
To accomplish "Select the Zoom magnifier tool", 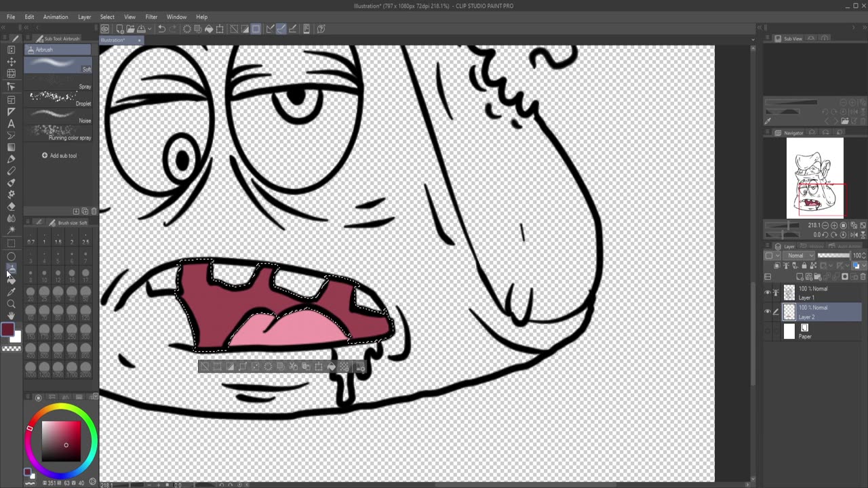I will click(12, 304).
